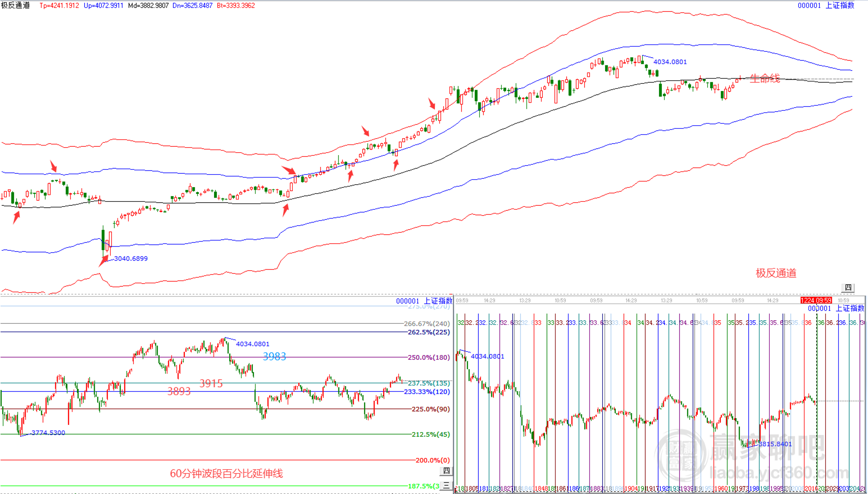The height and width of the screenshot is (494, 868).
Task: Click the red 1960 cycle number
Action: 720,489
